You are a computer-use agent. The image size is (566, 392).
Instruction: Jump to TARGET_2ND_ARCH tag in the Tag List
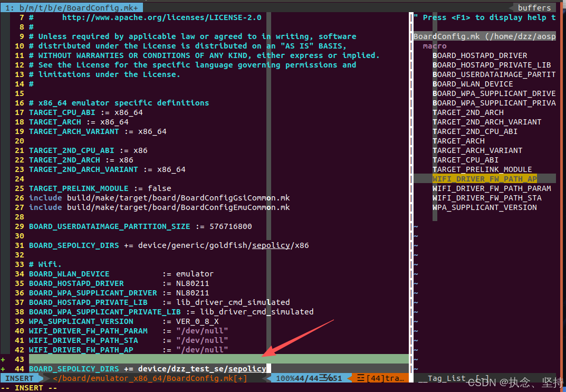468,112
